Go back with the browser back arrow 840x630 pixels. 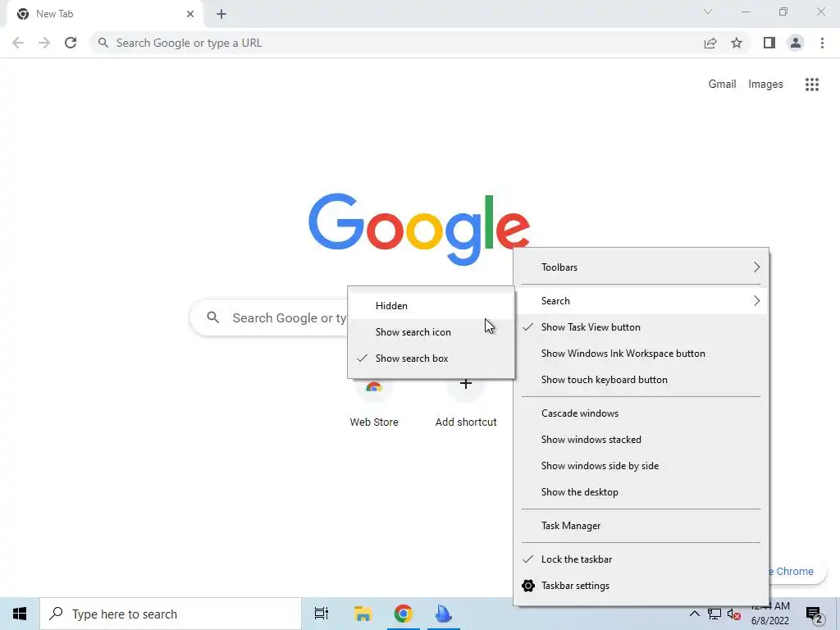[x=18, y=43]
